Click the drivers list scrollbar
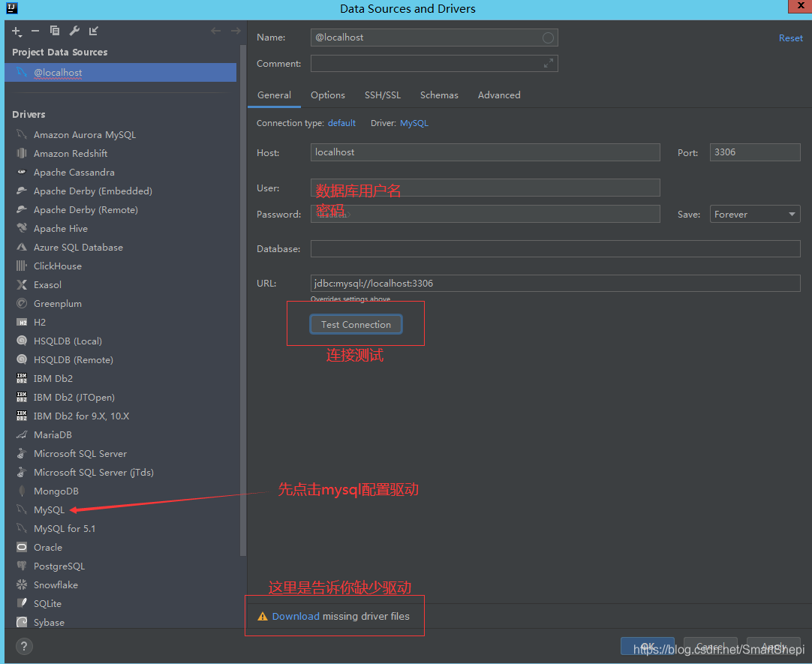 click(x=243, y=300)
